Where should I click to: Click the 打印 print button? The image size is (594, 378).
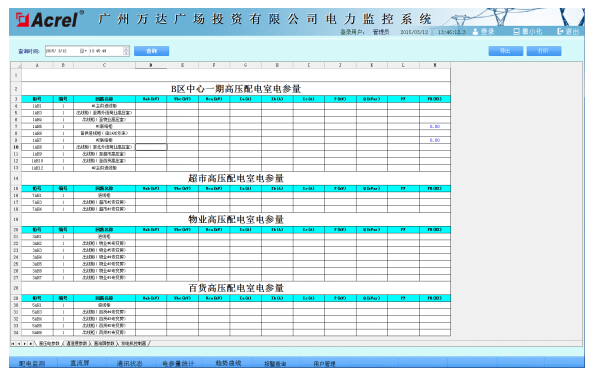point(544,51)
